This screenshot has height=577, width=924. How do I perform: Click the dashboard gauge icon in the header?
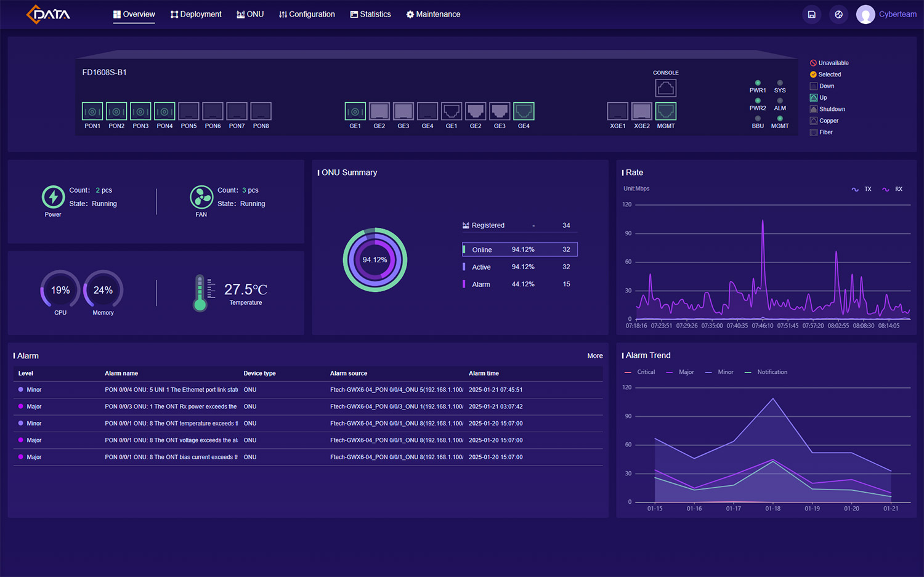838,14
